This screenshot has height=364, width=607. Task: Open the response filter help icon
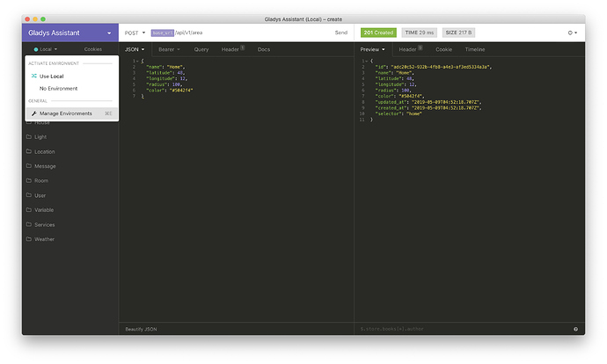(x=575, y=329)
